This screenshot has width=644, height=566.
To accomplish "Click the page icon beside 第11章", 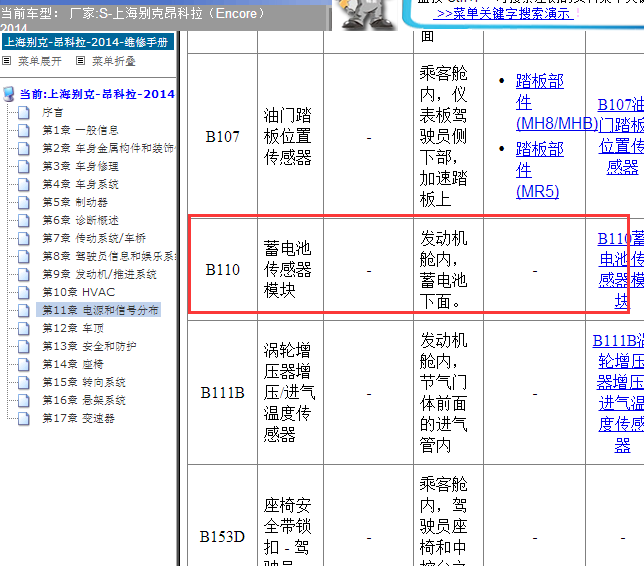I will click(24, 310).
